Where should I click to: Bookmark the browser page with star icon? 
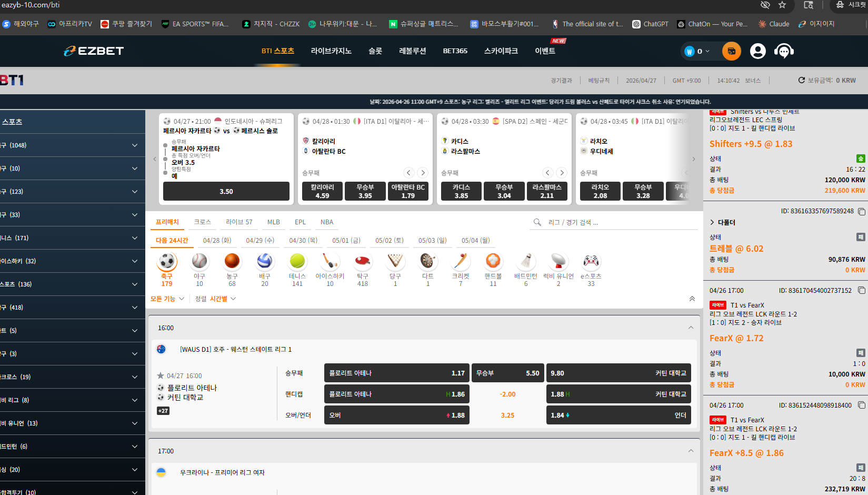click(x=782, y=5)
